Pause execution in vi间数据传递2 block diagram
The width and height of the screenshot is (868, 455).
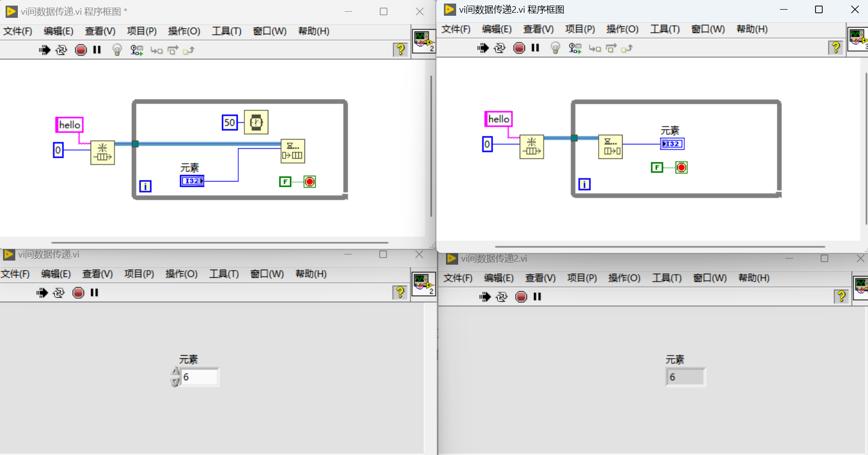535,48
